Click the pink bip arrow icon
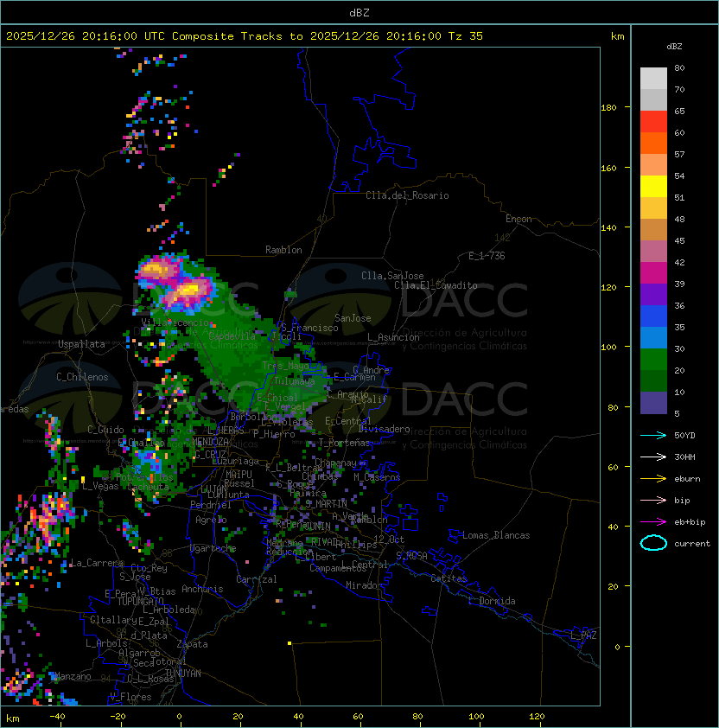This screenshot has height=728, width=719. (x=653, y=500)
